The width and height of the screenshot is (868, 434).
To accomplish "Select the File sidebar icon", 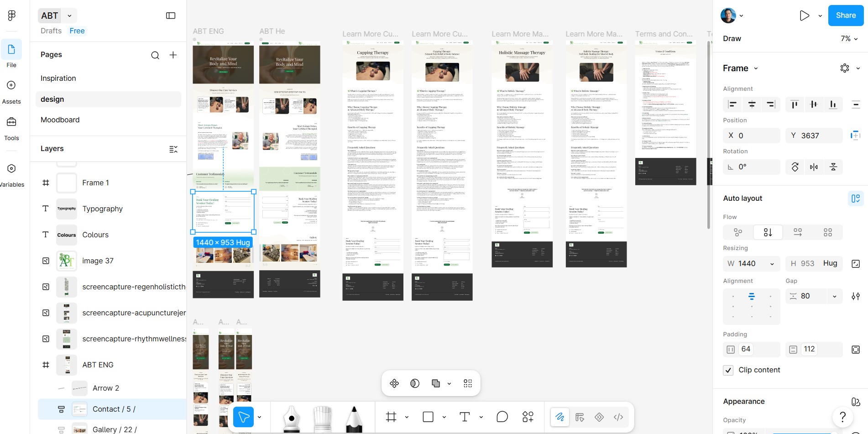I will pyautogui.click(x=11, y=49).
